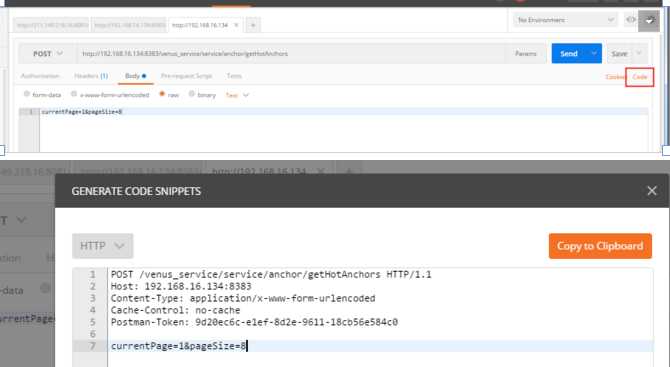Click the Copy to Clipboard button
Screen dimensions: 670x367
tap(600, 246)
